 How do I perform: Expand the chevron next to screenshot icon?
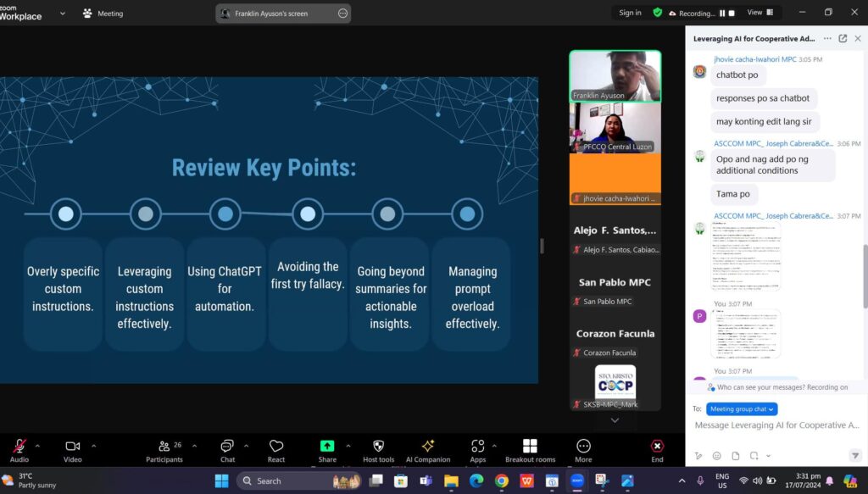click(x=768, y=456)
